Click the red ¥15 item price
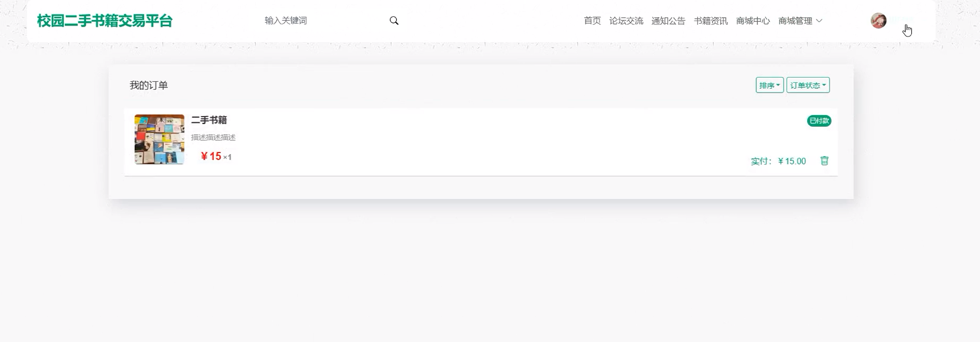The height and width of the screenshot is (342, 980). pos(211,156)
